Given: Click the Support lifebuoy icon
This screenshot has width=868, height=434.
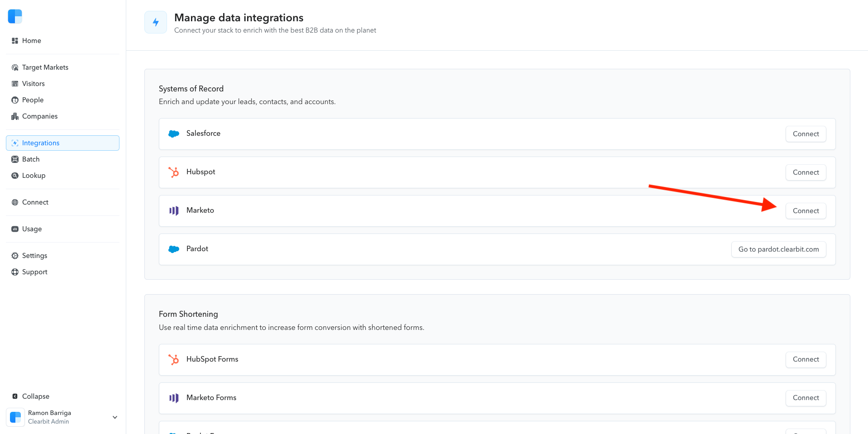Looking at the screenshot, I should click(15, 272).
